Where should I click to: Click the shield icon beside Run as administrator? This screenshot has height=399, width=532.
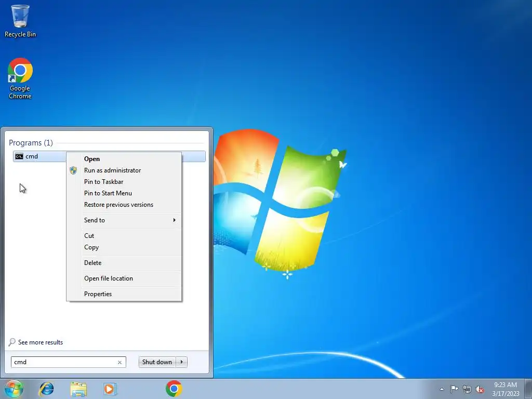(x=73, y=170)
